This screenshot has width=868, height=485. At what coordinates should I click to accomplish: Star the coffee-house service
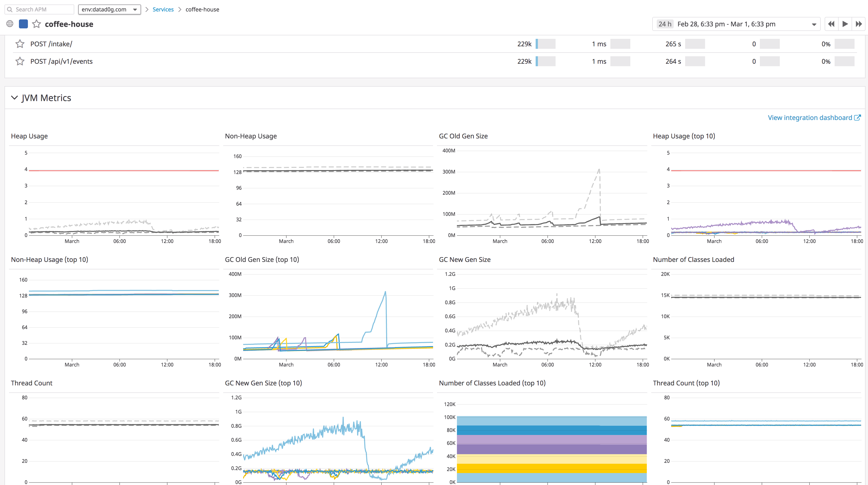tap(36, 24)
